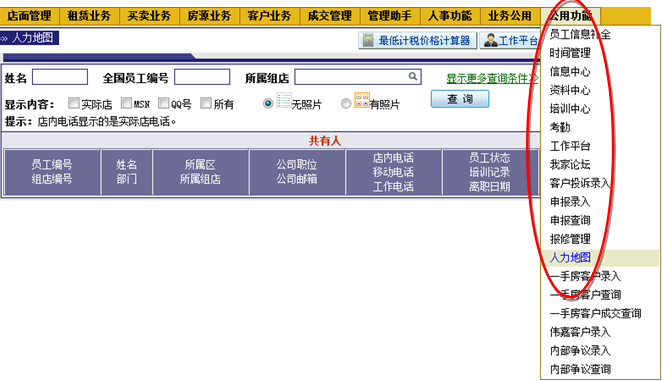Click the person icon beside 工作平台
662x381 pixels.
click(490, 40)
